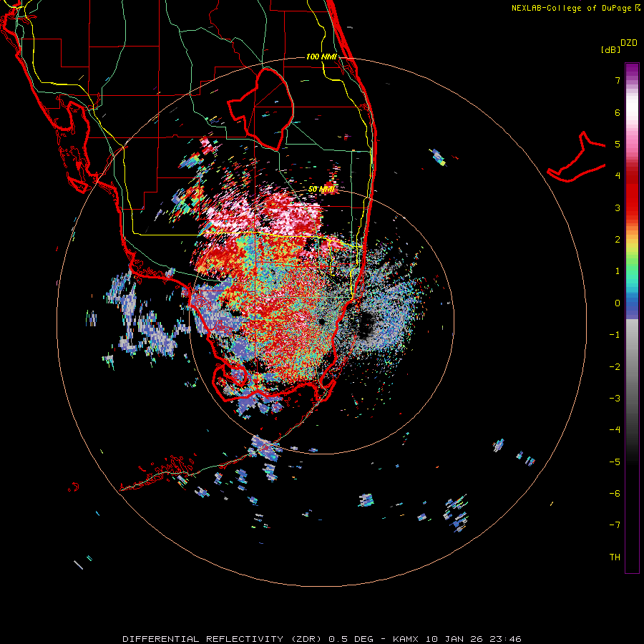Click the DZD legend title
Viewport: 644px width, 644px height.
[629, 43]
